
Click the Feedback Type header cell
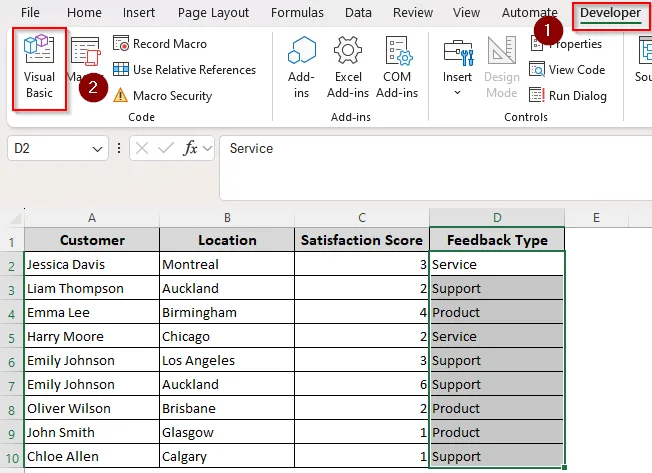tap(497, 240)
